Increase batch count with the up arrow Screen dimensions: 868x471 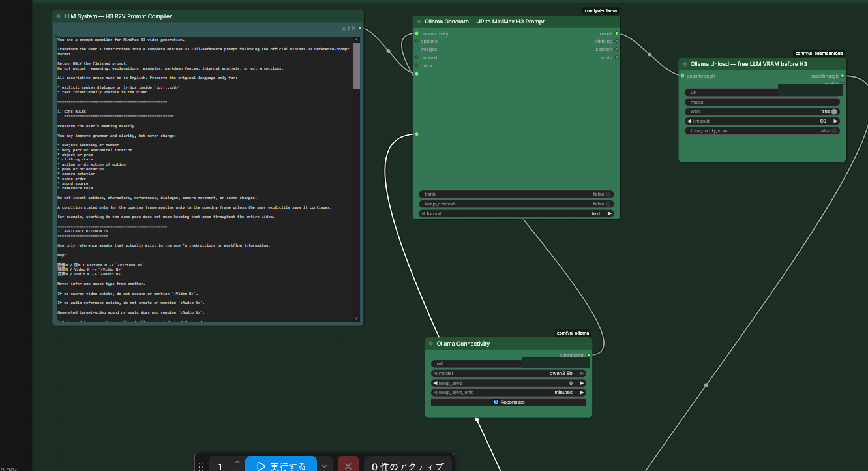point(237,462)
